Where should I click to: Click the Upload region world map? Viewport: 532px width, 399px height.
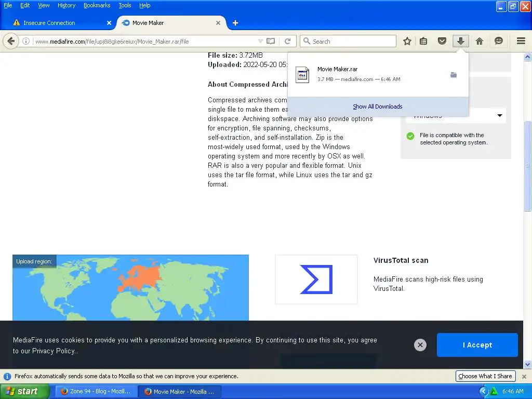[x=130, y=288]
